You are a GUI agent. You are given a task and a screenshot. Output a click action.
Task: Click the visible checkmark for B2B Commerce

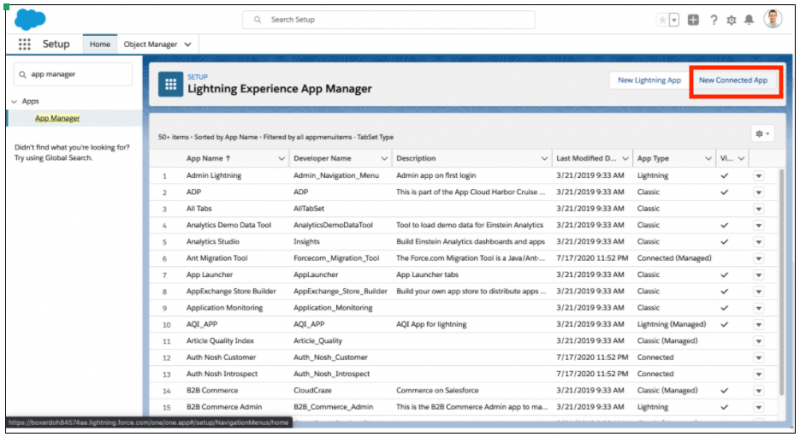point(724,391)
